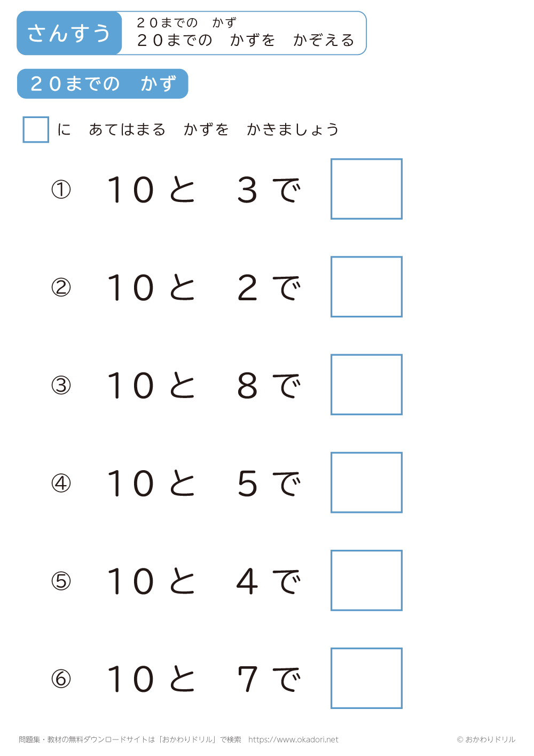Image resolution: width=534 pixels, height=756 pixels.
Task: Click the answer box for 10 と 2
Action: 366,287
